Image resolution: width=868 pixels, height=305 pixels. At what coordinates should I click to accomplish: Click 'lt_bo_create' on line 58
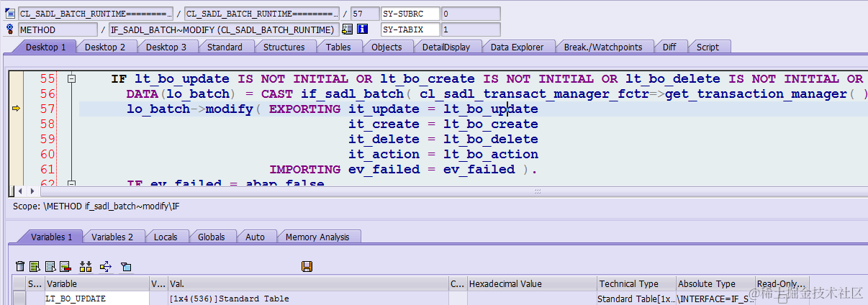(x=490, y=124)
